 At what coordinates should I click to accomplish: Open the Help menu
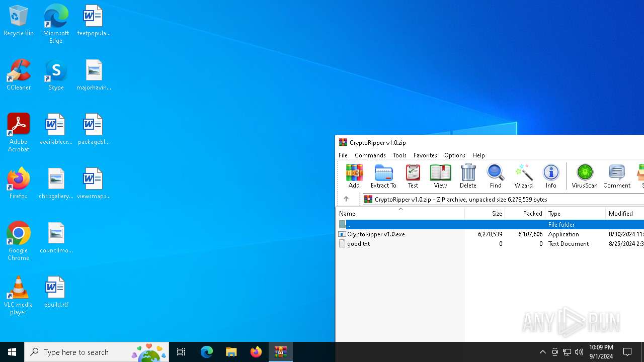coord(478,155)
